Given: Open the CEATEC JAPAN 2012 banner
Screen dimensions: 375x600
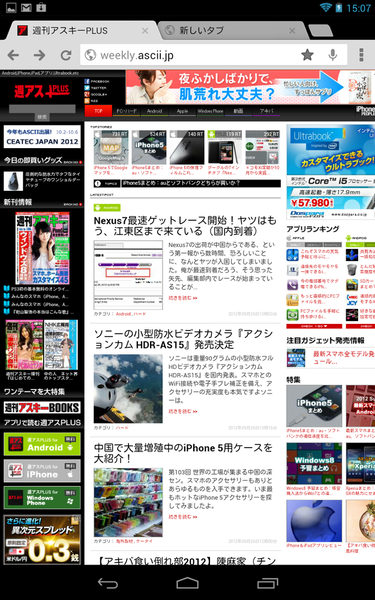Looking at the screenshot, I should (x=42, y=137).
